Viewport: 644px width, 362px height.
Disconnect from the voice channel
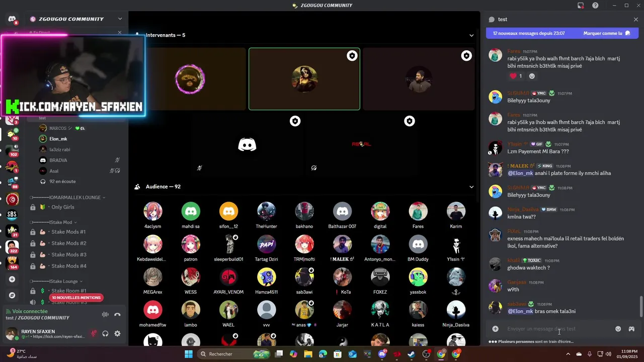pos(117,315)
